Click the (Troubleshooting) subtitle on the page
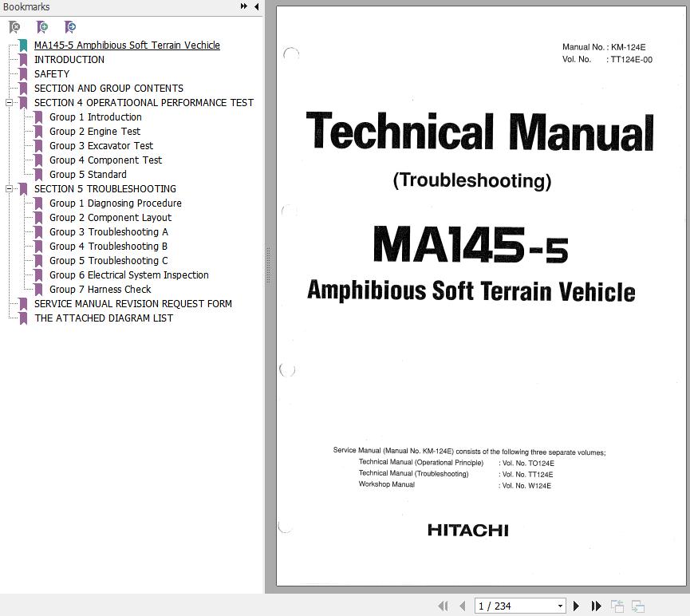The height and width of the screenshot is (616, 690). pyautogui.click(x=472, y=180)
